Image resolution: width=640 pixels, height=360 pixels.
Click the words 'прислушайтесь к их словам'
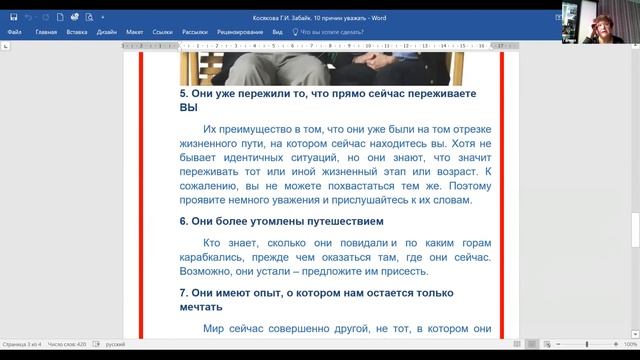[402, 200]
